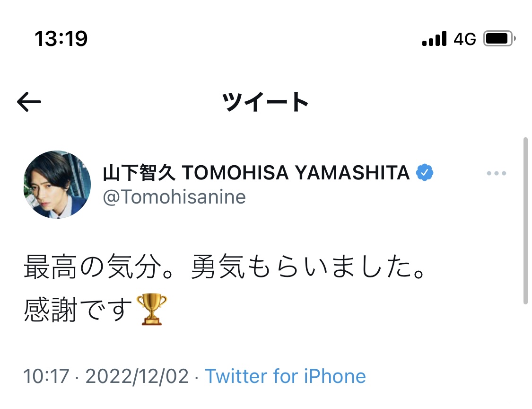Click the 10:17 tweet time
Viewport: 532px width, 409px height.
[x=46, y=377]
